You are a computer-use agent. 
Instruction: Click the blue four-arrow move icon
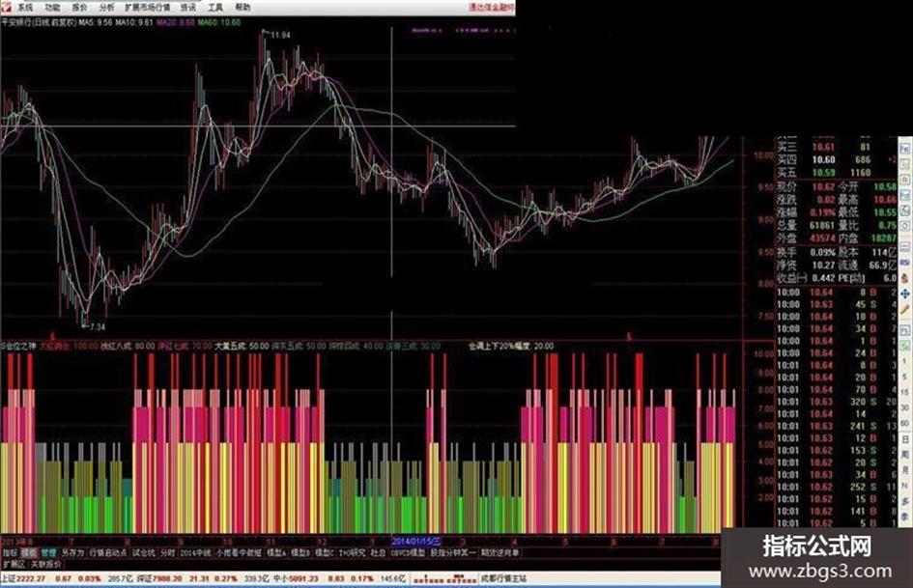(x=905, y=294)
